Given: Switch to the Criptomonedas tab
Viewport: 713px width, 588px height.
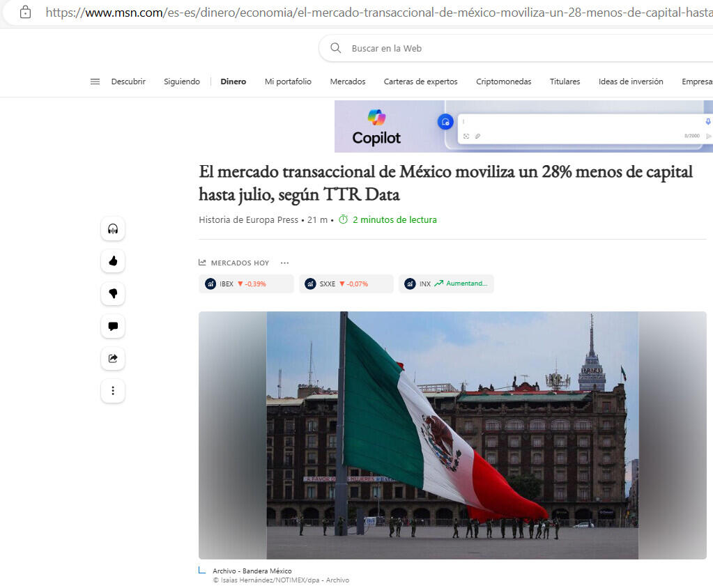Looking at the screenshot, I should click(503, 82).
